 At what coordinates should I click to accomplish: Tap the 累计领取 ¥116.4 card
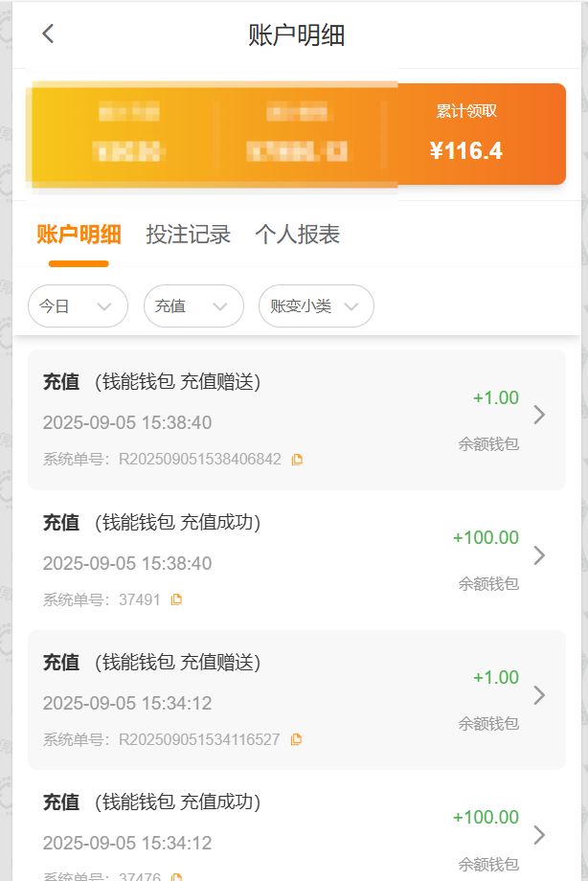click(466, 134)
